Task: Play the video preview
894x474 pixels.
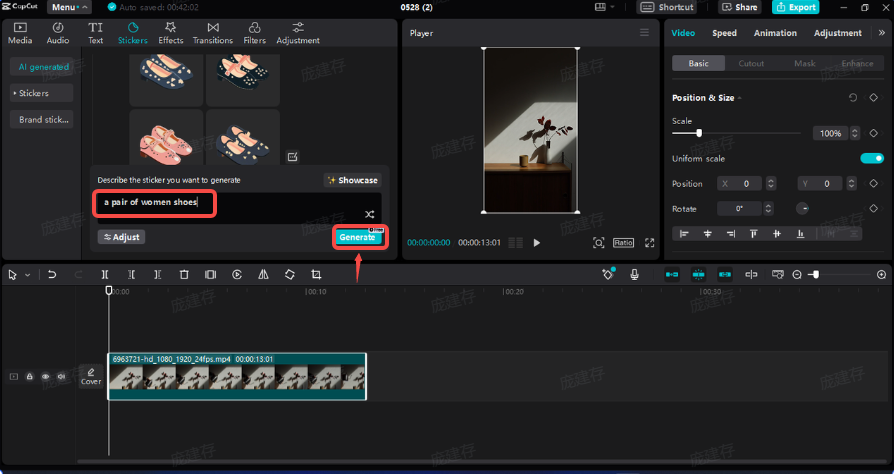Action: tap(537, 242)
